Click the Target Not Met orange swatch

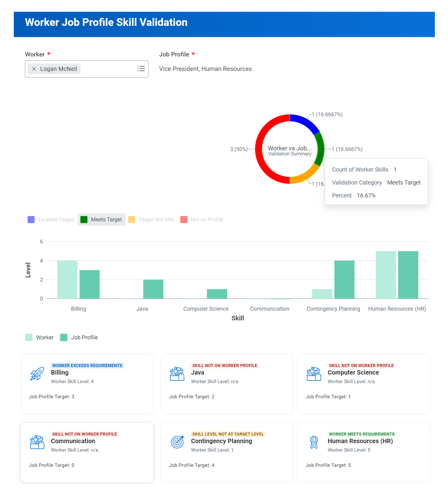[x=132, y=220]
